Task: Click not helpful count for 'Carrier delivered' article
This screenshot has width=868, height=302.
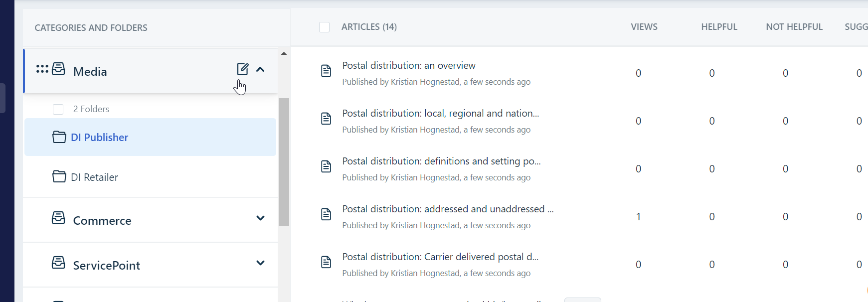Action: (786, 265)
